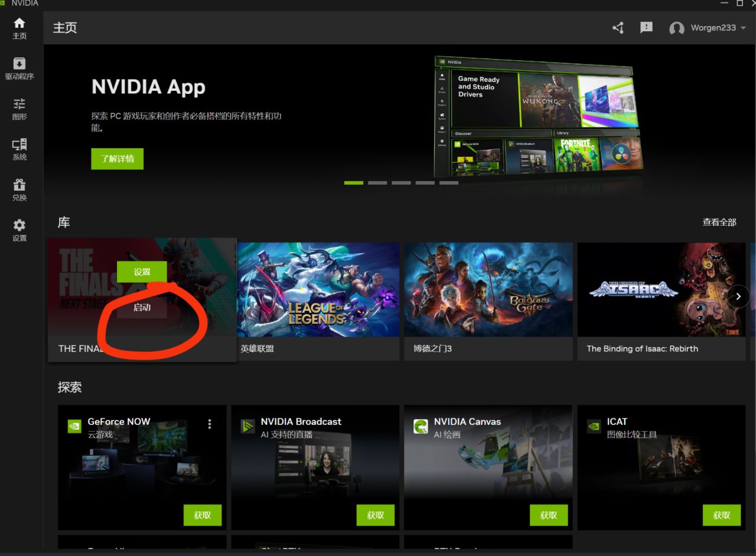The height and width of the screenshot is (556, 756).
Task: Select third banner carousel indicator
Action: (401, 183)
